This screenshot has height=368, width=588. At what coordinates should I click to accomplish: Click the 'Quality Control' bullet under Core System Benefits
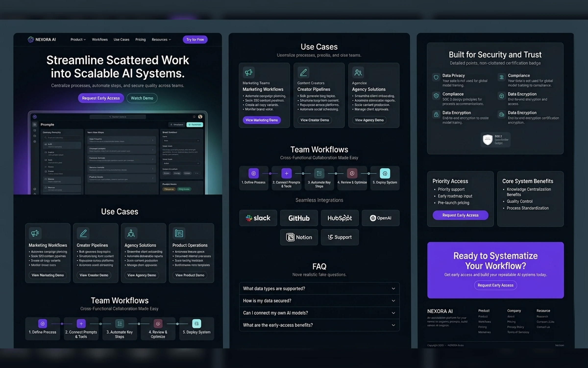(x=519, y=201)
